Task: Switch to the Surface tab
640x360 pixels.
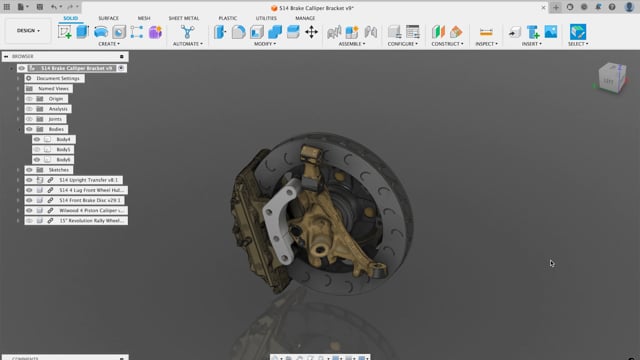Action: coord(109,18)
